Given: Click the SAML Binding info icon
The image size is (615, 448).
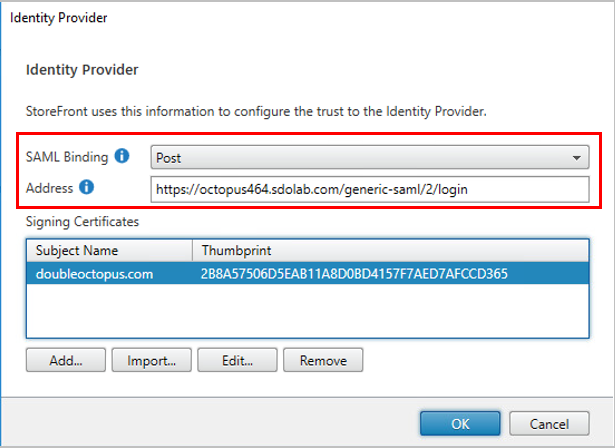Looking at the screenshot, I should (122, 156).
